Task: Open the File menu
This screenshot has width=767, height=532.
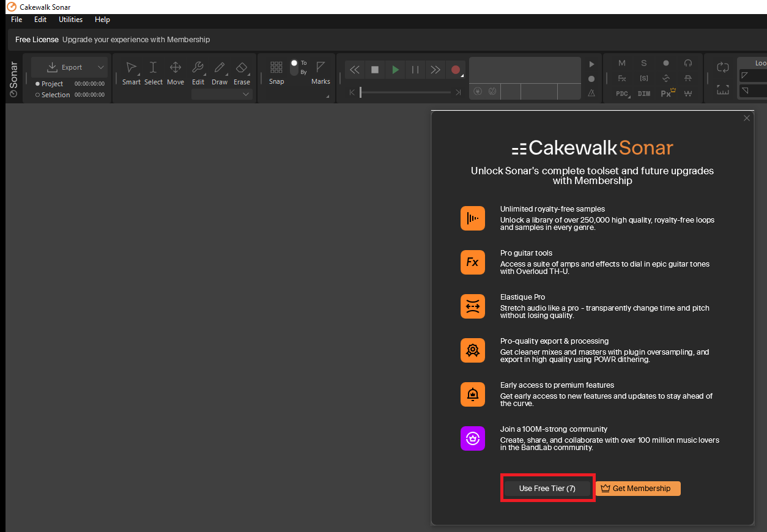Action: 17,20
